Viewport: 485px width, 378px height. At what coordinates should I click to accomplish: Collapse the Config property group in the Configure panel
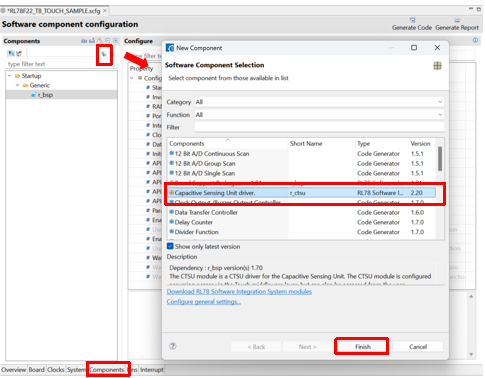(132, 78)
